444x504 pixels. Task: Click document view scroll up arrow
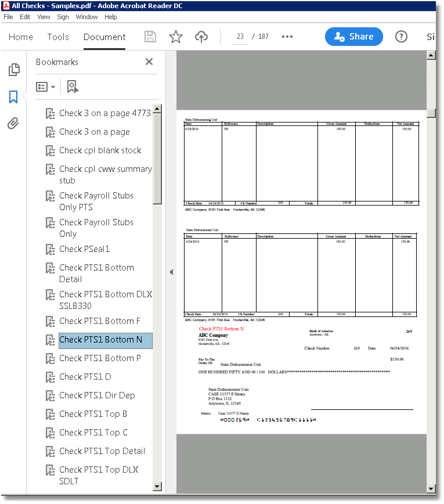pos(431,55)
